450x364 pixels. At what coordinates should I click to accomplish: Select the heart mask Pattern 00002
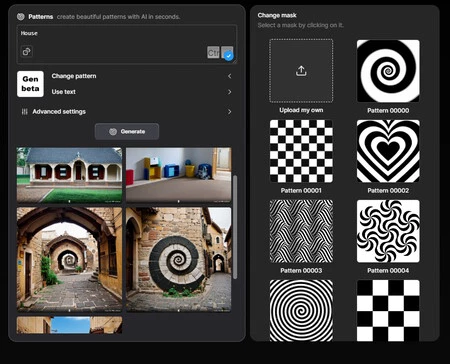coord(388,151)
